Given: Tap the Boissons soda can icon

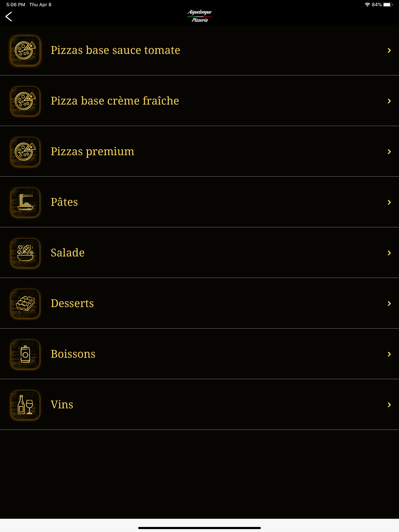Looking at the screenshot, I should pyautogui.click(x=25, y=354).
